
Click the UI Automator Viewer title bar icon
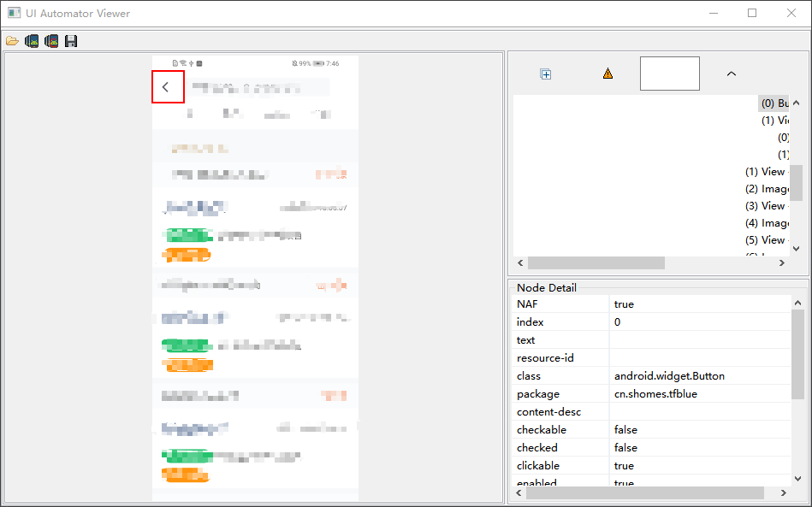pyautogui.click(x=14, y=13)
